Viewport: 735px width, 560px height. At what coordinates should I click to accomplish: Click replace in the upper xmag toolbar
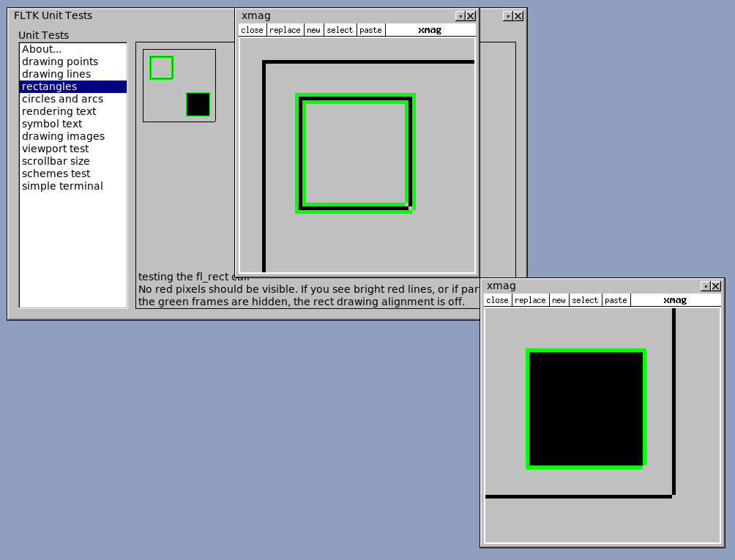coord(285,30)
